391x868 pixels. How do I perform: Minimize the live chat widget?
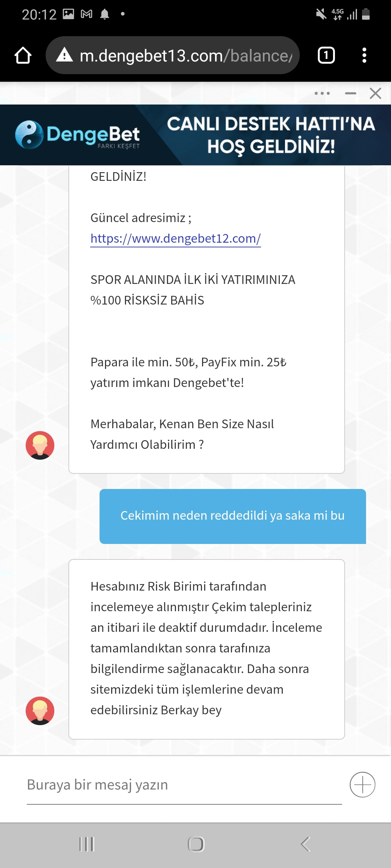pyautogui.click(x=350, y=93)
